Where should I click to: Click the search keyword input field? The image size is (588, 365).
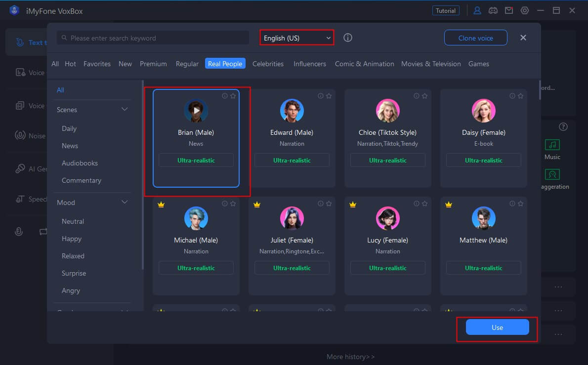[153, 38]
